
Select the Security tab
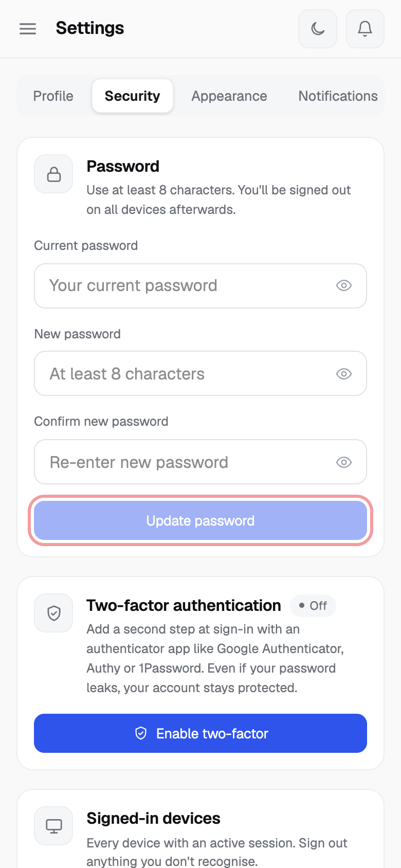133,96
